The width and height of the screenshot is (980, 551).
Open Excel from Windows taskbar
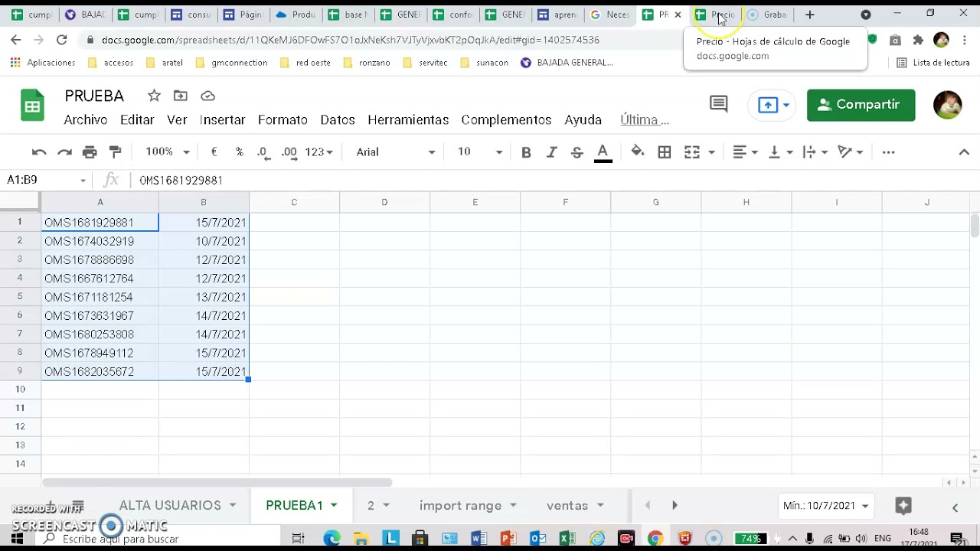click(x=567, y=539)
